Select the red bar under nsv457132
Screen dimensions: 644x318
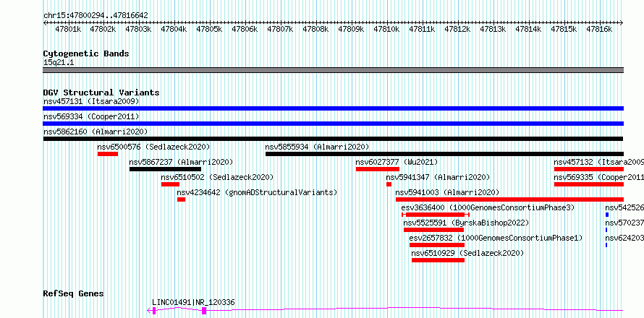click(x=588, y=169)
